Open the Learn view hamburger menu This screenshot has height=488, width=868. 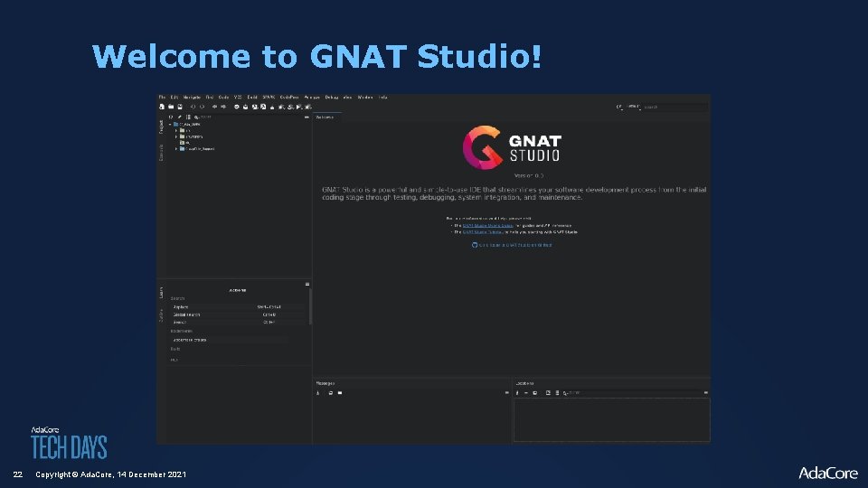click(307, 285)
